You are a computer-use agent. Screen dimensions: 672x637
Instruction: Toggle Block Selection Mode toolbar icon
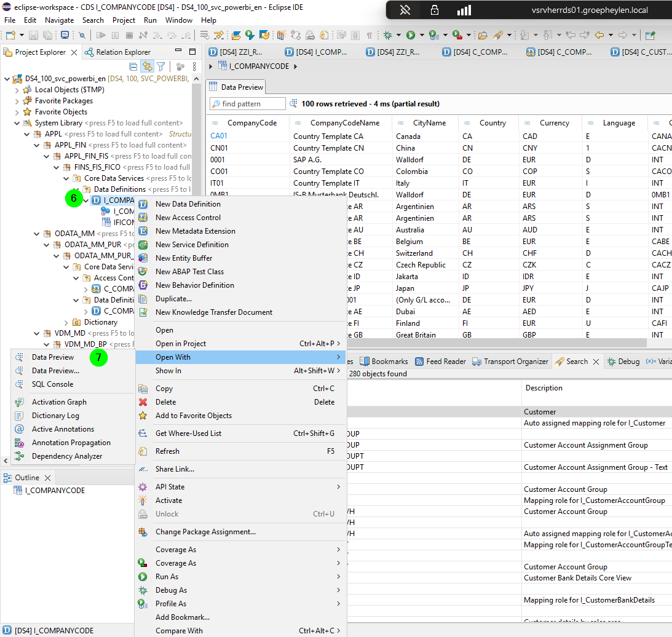(x=355, y=35)
